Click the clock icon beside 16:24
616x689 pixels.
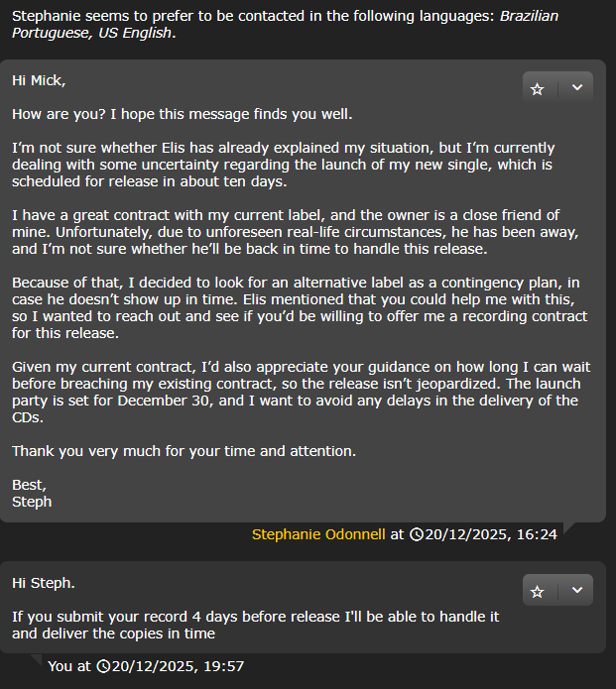pos(417,534)
